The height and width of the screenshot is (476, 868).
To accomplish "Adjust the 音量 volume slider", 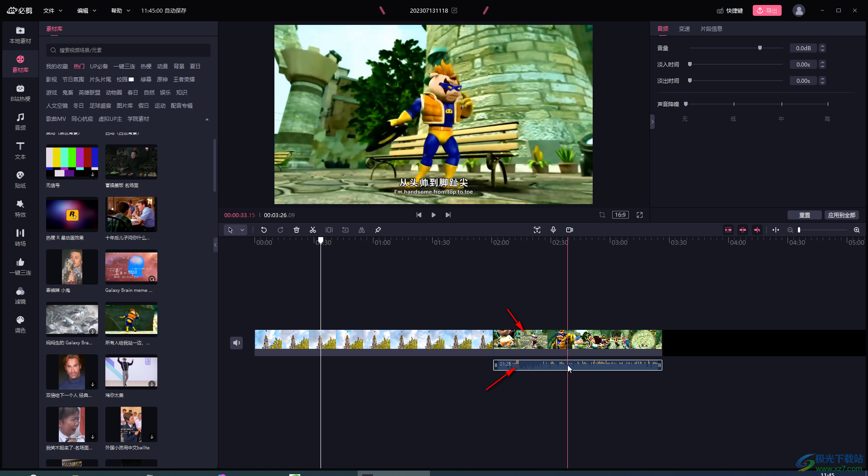I will tap(736, 48).
